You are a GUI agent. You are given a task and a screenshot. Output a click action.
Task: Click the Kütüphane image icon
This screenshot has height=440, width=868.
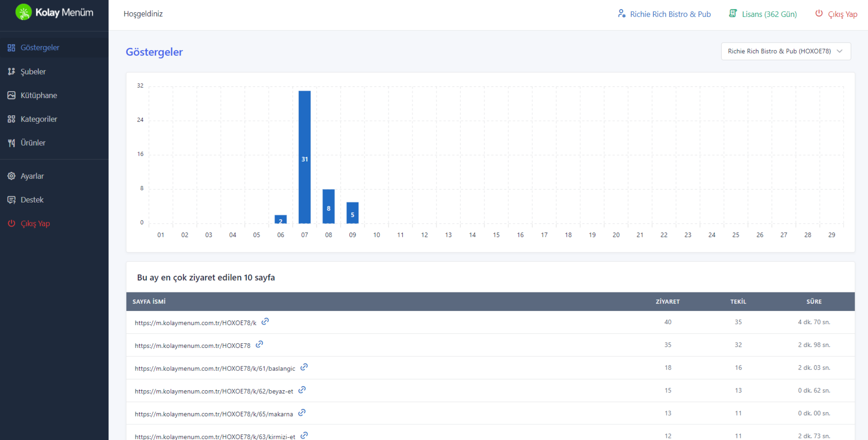pyautogui.click(x=11, y=95)
